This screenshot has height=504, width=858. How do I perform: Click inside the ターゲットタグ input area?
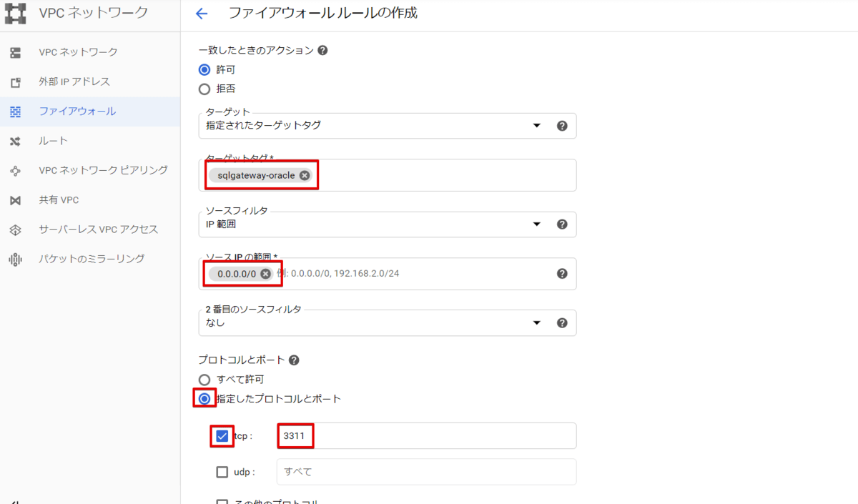click(388, 175)
